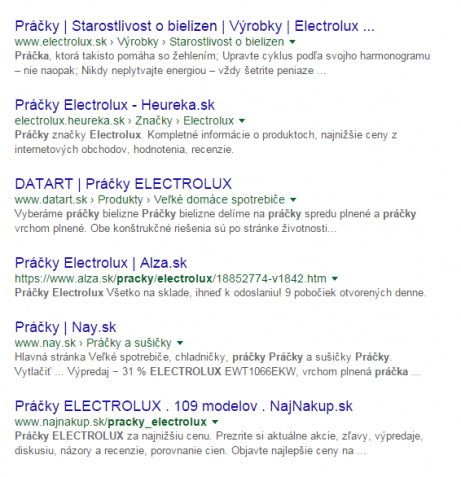Expand dropdown arrow after Práčky a sušičky

(180, 343)
